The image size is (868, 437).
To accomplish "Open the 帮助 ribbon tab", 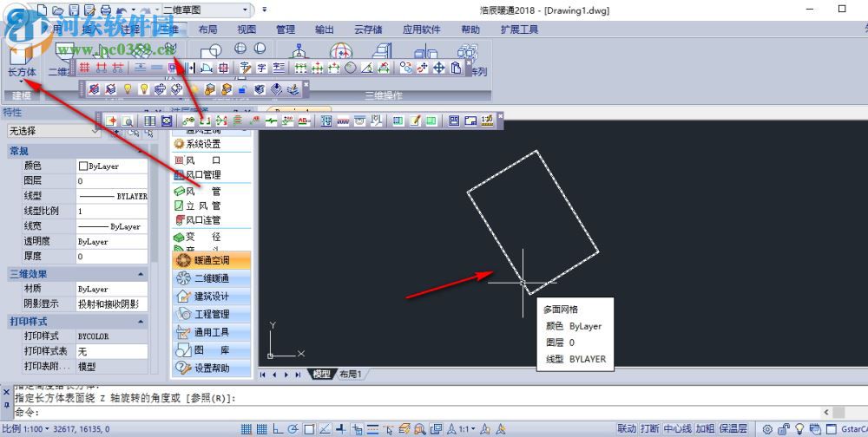I will 470,29.
